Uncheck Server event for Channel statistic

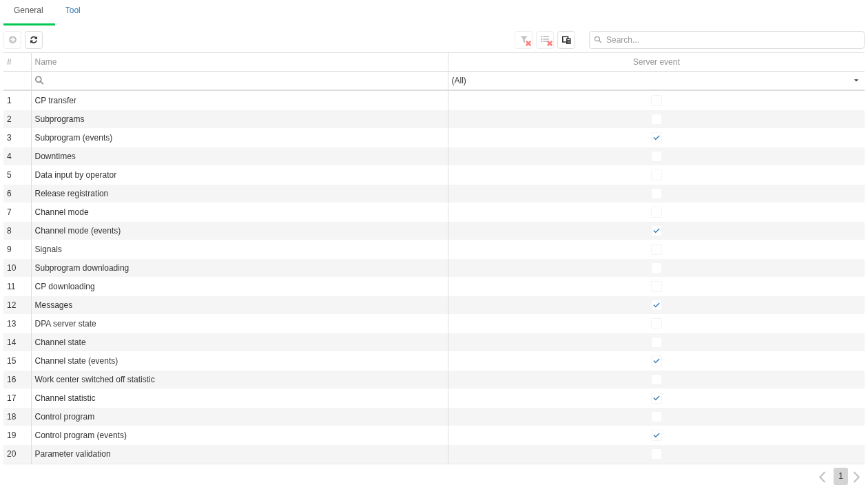point(657,398)
